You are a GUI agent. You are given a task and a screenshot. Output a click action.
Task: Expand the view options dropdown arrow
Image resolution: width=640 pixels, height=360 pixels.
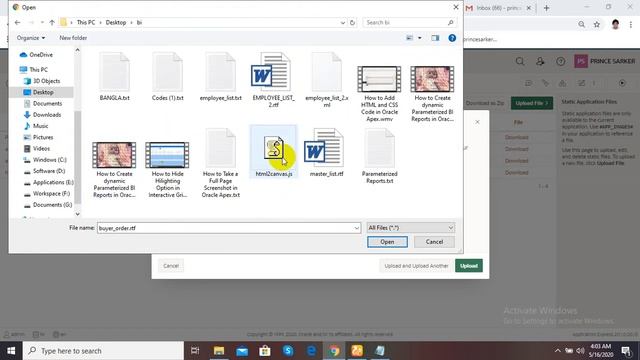click(x=420, y=38)
